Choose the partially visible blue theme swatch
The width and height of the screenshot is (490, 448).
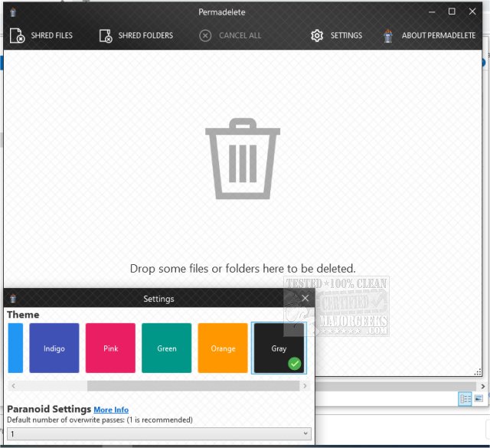(15, 348)
